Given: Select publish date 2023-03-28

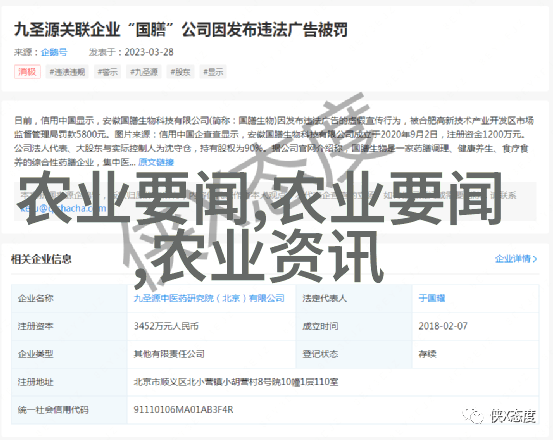Looking at the screenshot, I should pyautogui.click(x=149, y=52).
